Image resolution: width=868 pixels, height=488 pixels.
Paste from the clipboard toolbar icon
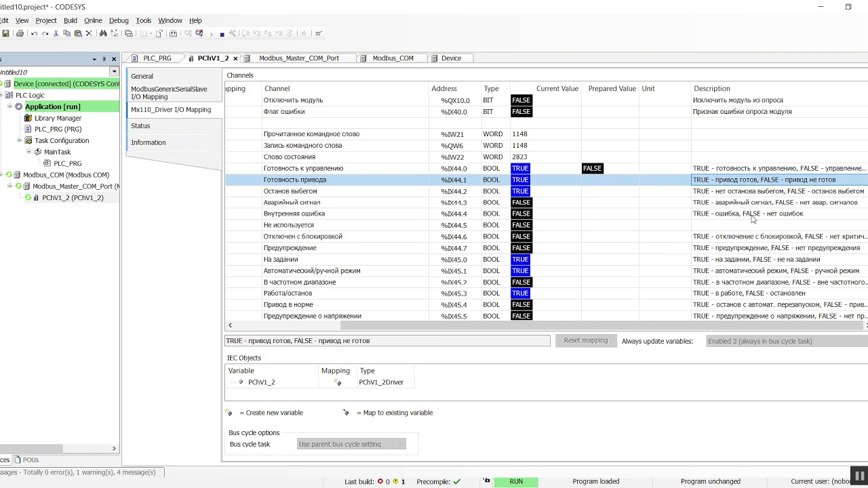tap(77, 33)
